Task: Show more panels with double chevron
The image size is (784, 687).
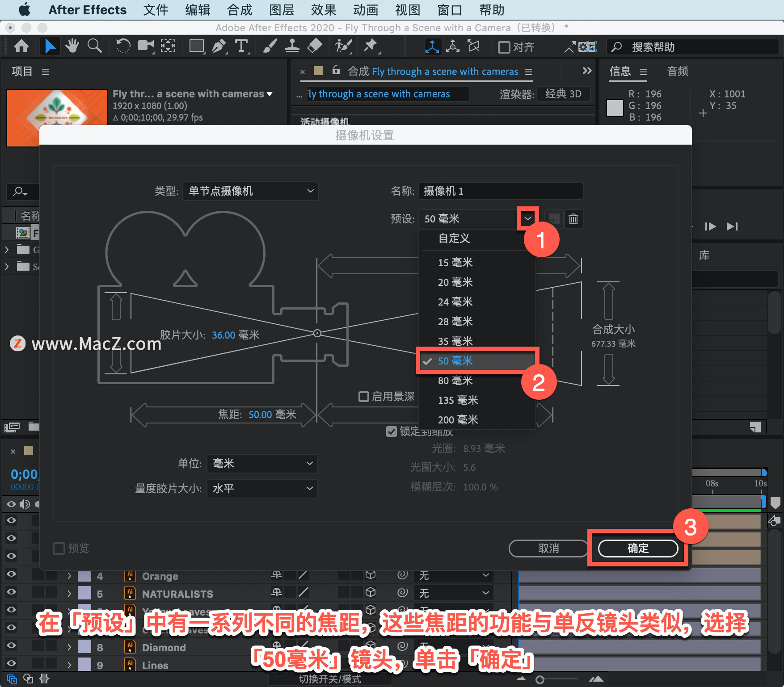Action: tap(587, 71)
